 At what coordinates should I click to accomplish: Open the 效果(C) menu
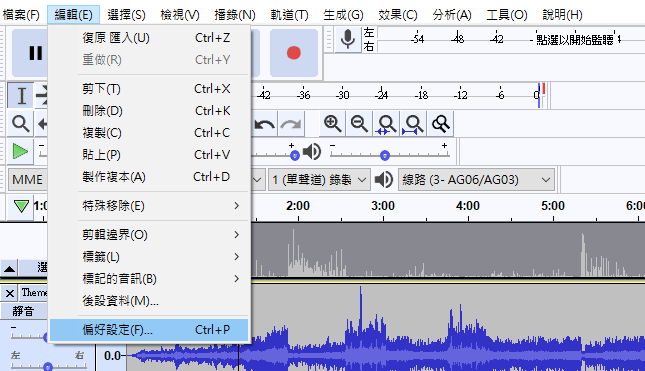[398, 15]
